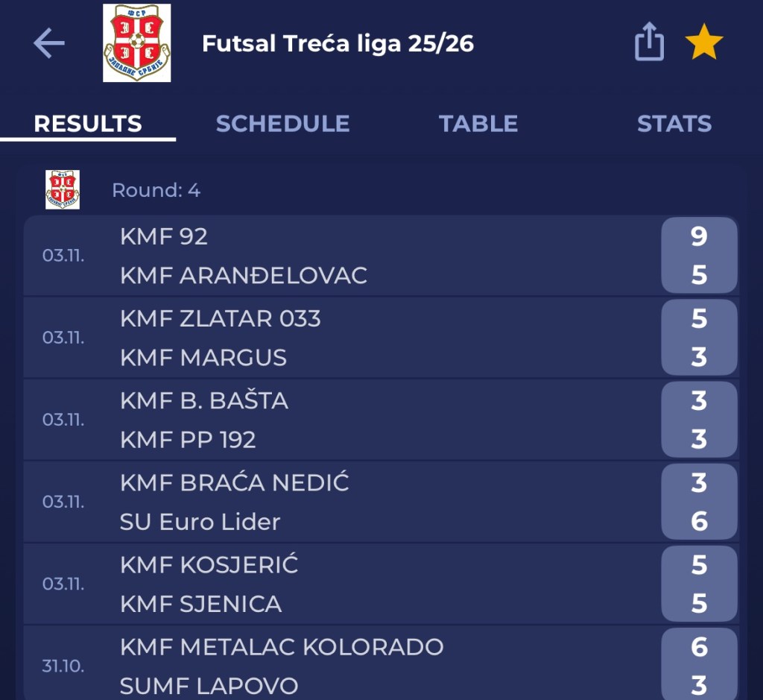Open the Table tab

[478, 124]
